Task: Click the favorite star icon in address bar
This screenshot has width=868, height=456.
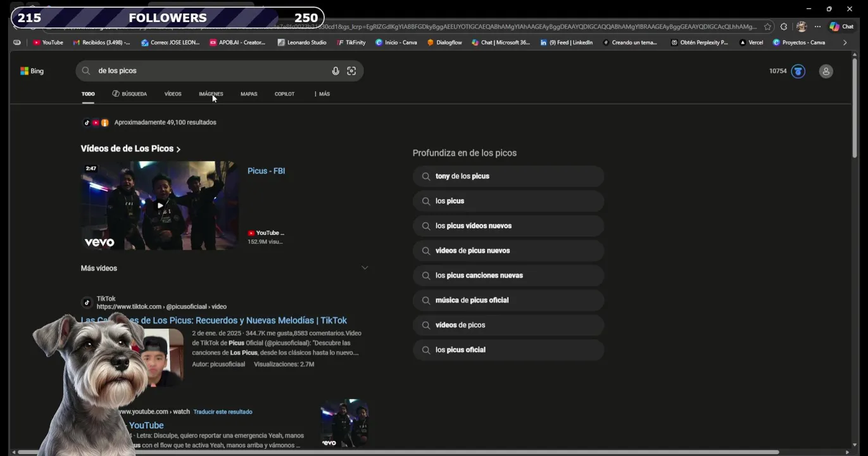Action: coord(767,27)
